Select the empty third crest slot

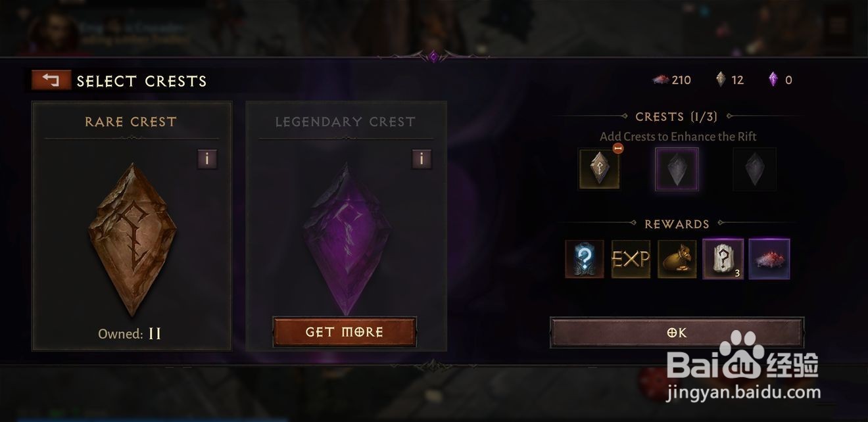[x=755, y=169]
